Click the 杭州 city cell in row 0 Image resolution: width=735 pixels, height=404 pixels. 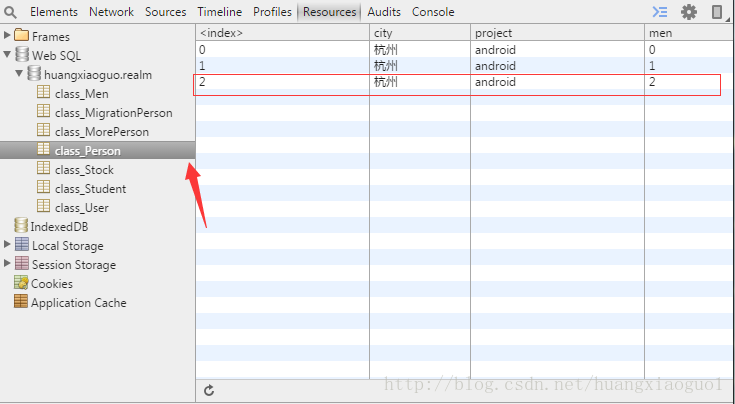tap(420, 50)
